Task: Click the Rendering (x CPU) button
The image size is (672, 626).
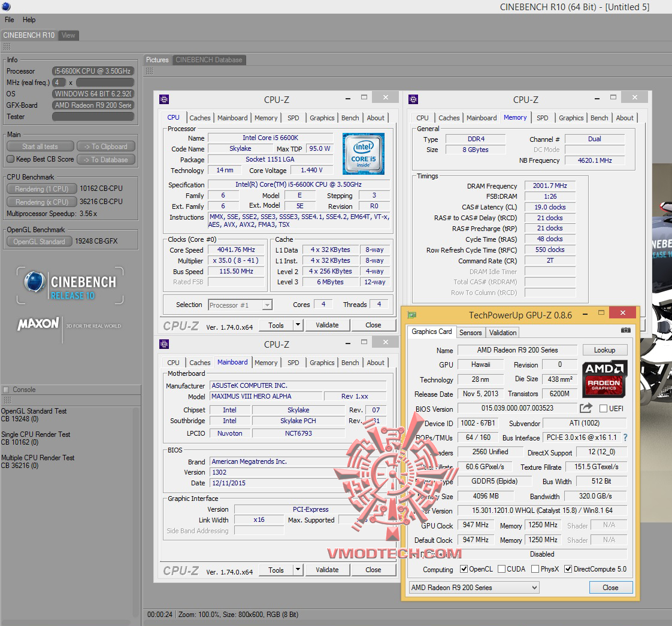Action: coord(41,202)
